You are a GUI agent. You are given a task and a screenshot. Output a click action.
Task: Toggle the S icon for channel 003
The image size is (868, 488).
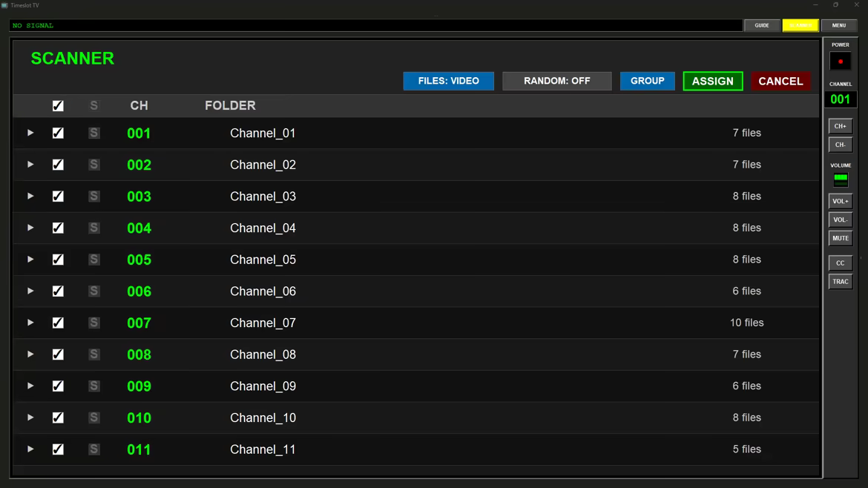click(94, 196)
